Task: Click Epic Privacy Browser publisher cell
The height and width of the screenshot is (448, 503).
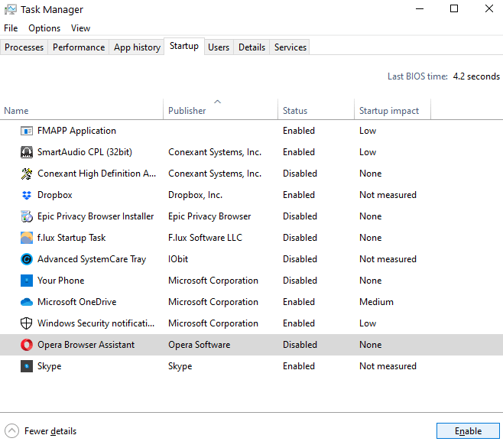Action: 209,216
